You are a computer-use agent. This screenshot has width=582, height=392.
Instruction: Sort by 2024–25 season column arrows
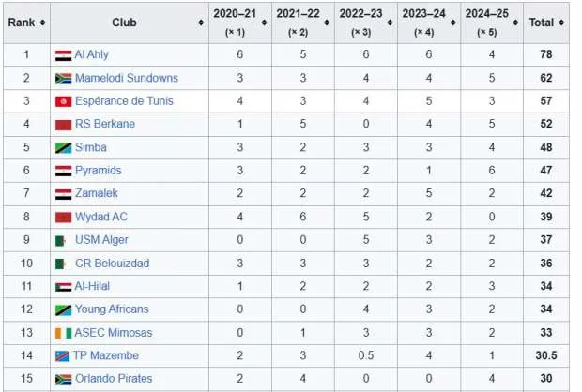pos(515,23)
